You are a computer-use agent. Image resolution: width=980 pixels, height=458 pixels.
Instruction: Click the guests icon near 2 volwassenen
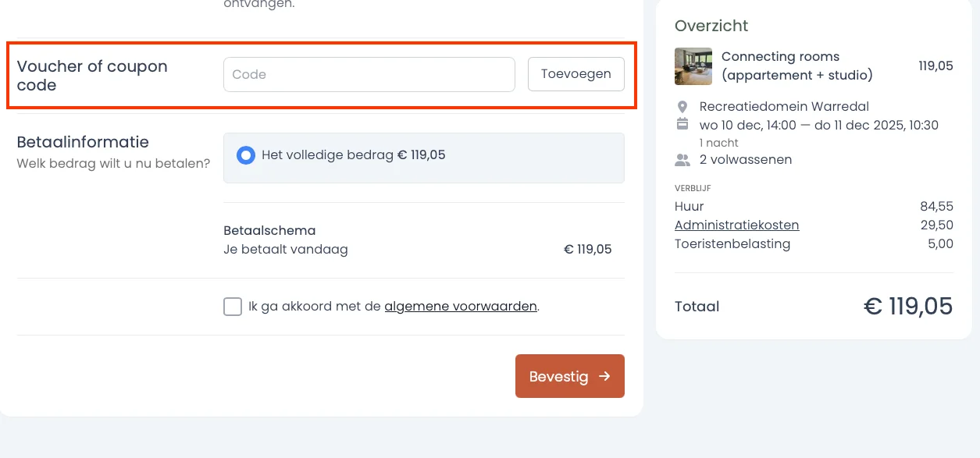[682, 159]
